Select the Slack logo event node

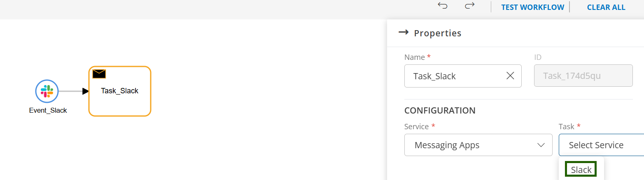tap(47, 91)
